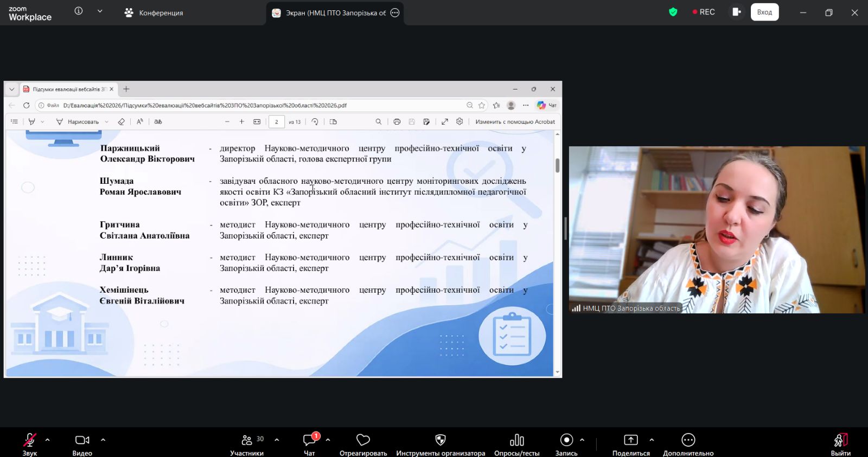The width and height of the screenshot is (868, 457).
Task: Click the green encryption shield icon
Action: tap(673, 12)
